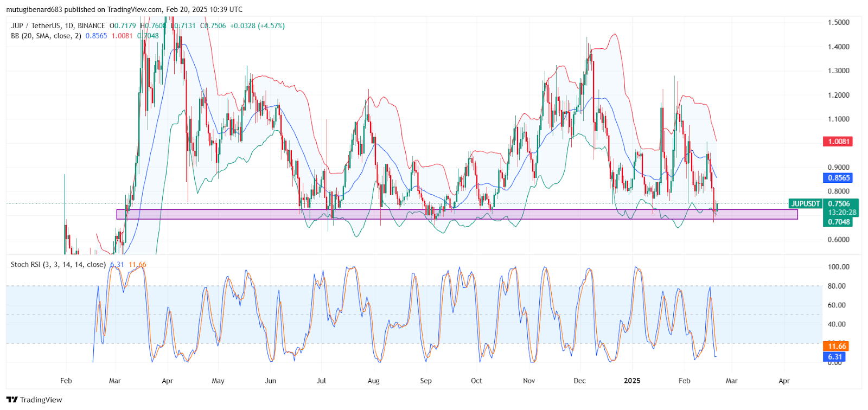Click the 1.2000 price axis label
The height and width of the screenshot is (410, 868).
[839, 95]
